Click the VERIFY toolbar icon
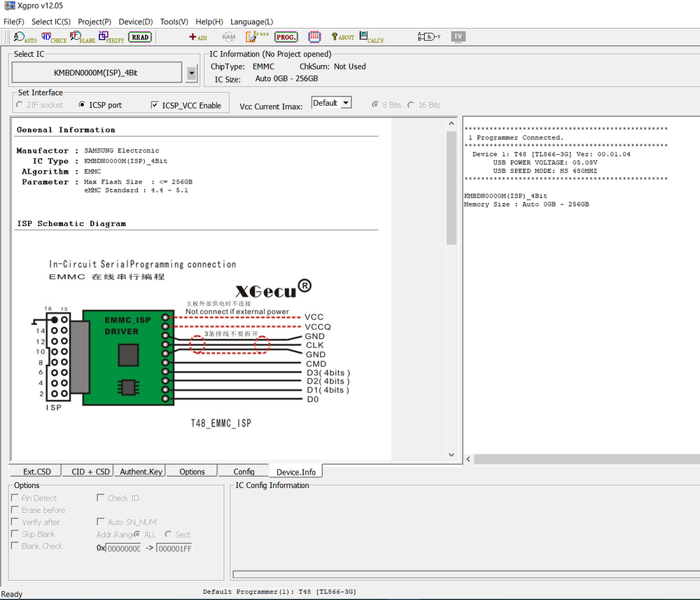This screenshot has height=600, width=700. tap(111, 37)
